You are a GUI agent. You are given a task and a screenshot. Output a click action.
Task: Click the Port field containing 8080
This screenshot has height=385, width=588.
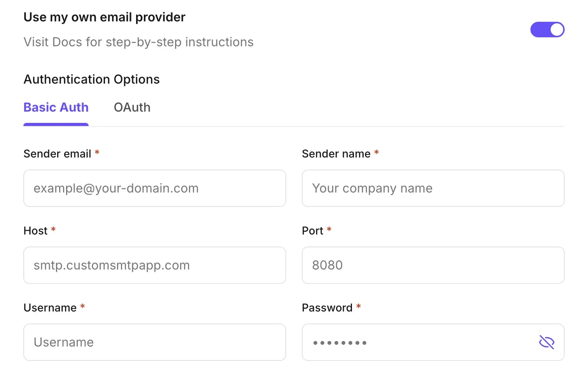click(x=432, y=265)
